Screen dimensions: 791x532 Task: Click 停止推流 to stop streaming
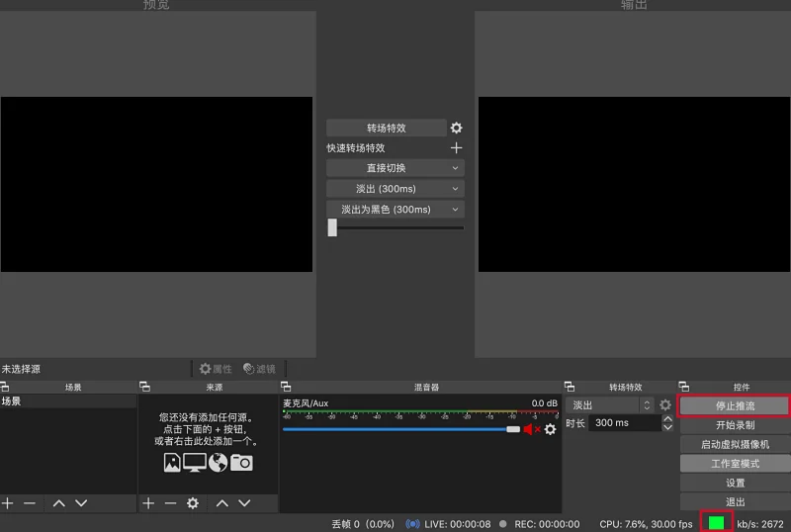pyautogui.click(x=735, y=406)
